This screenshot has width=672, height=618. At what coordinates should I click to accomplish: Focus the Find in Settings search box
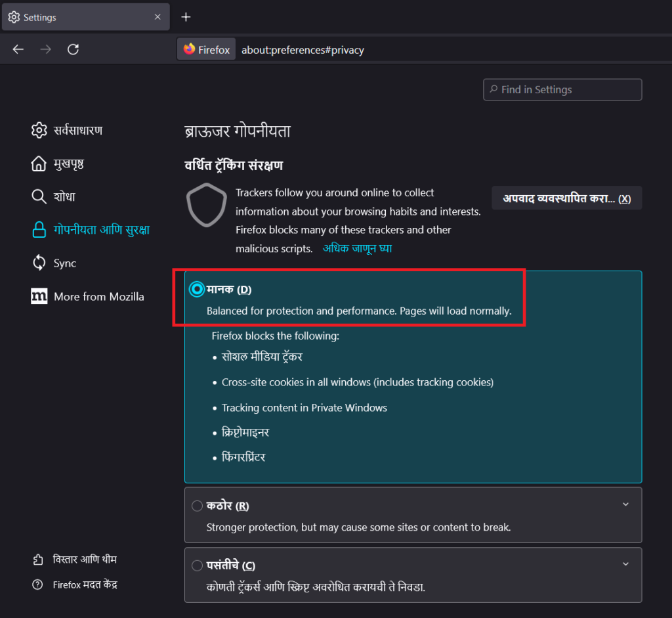562,89
